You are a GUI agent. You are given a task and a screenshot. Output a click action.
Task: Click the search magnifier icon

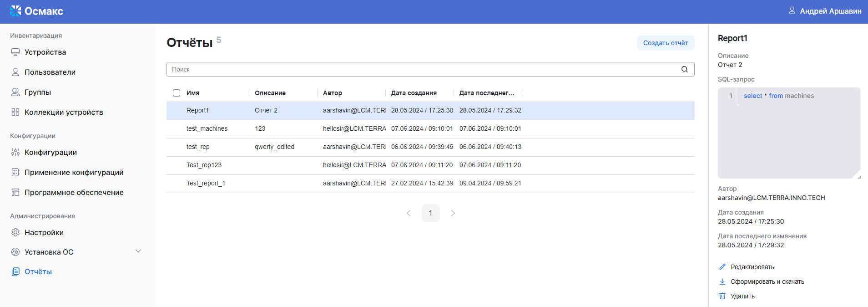tap(684, 69)
